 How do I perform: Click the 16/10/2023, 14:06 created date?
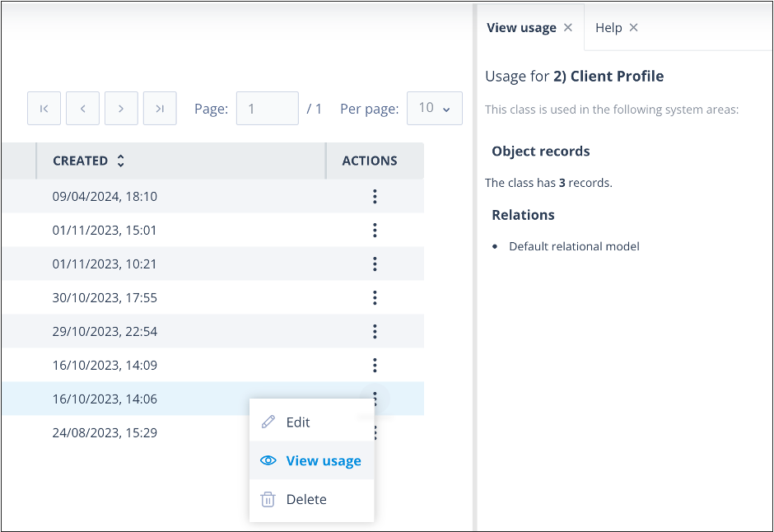coord(105,399)
